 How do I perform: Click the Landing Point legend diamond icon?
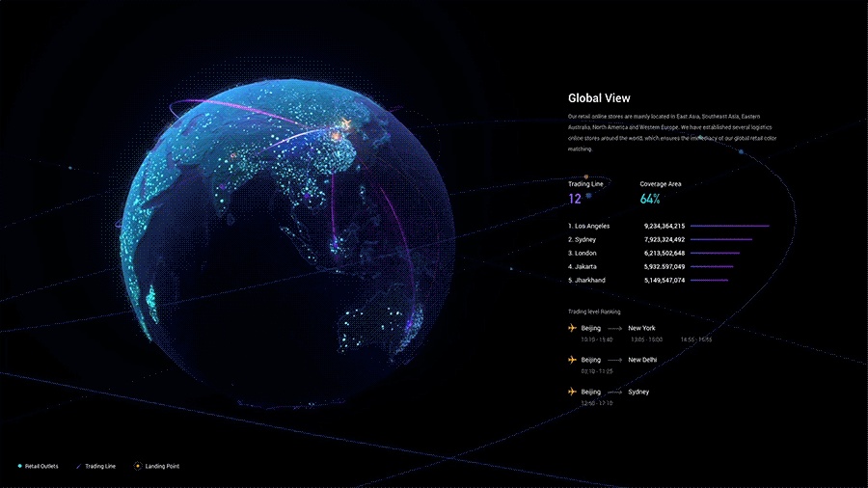pos(138,466)
